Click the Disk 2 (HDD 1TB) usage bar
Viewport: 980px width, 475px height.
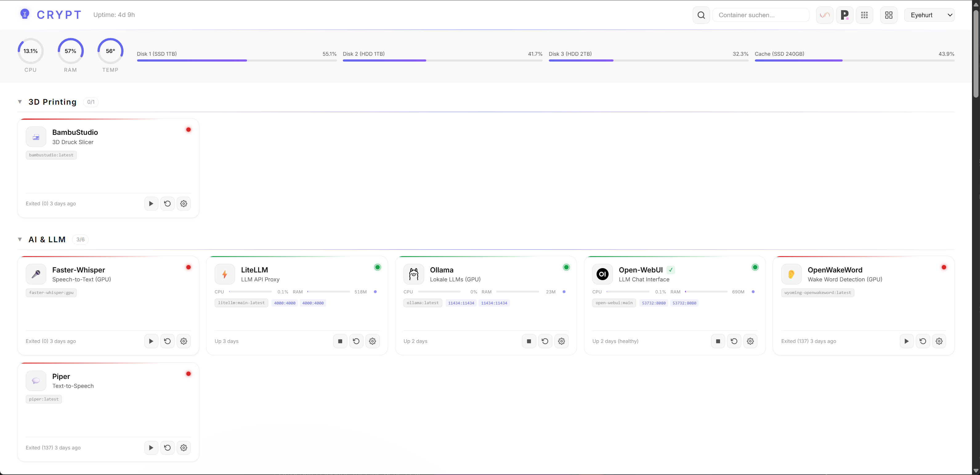pos(443,60)
